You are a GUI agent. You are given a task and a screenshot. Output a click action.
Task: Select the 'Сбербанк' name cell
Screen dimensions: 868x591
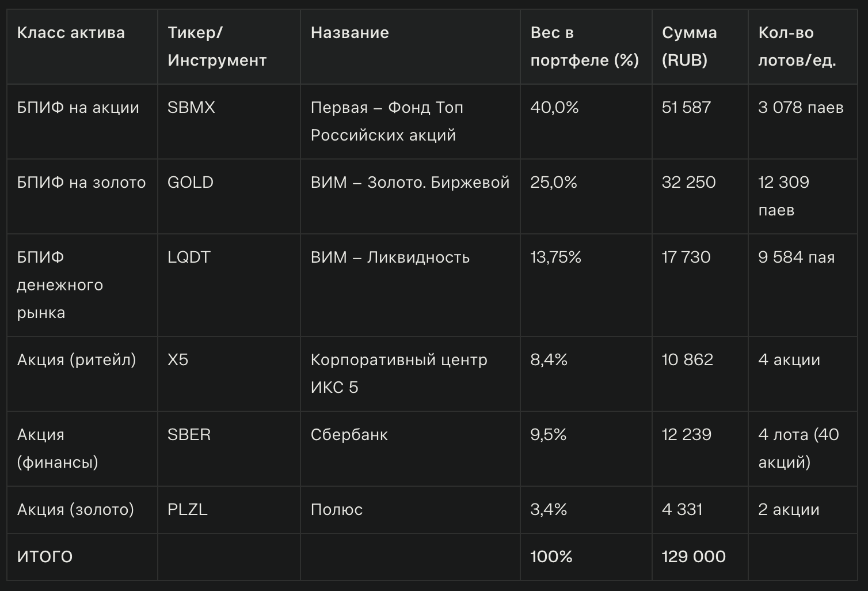(x=349, y=435)
